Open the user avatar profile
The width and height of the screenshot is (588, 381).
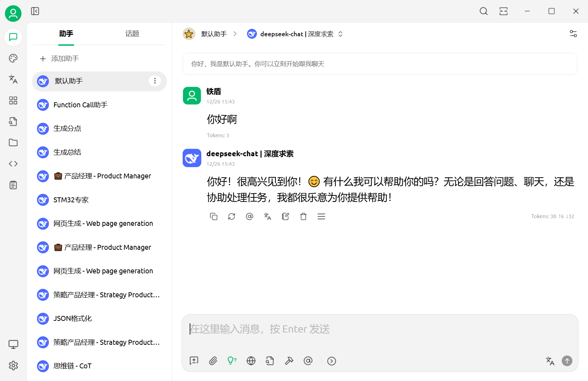(x=13, y=13)
